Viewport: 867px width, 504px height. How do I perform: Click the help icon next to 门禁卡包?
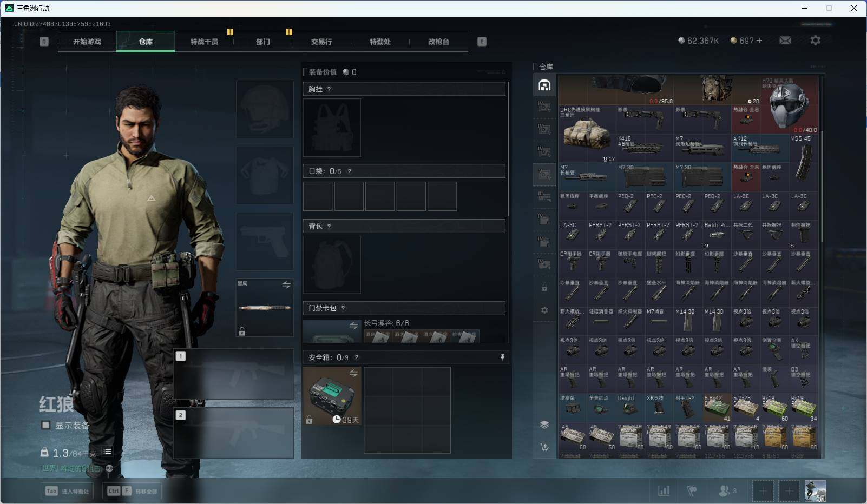click(343, 308)
